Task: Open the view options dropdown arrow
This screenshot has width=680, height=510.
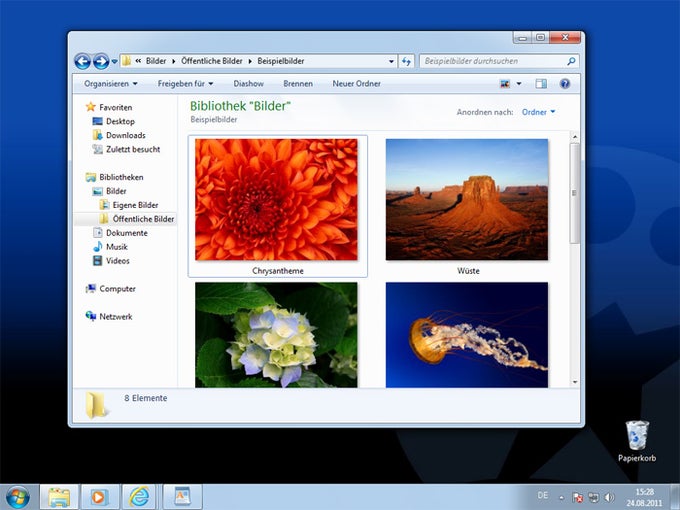Action: tap(519, 84)
